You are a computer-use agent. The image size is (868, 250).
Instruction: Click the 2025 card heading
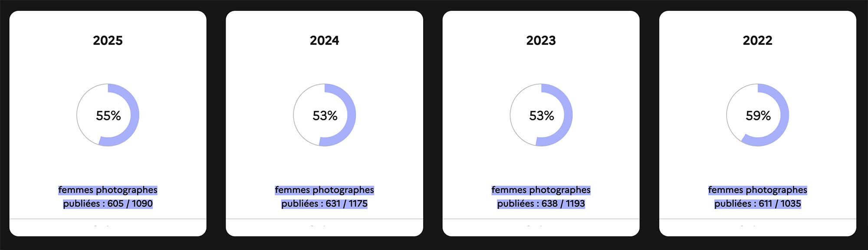tap(108, 40)
